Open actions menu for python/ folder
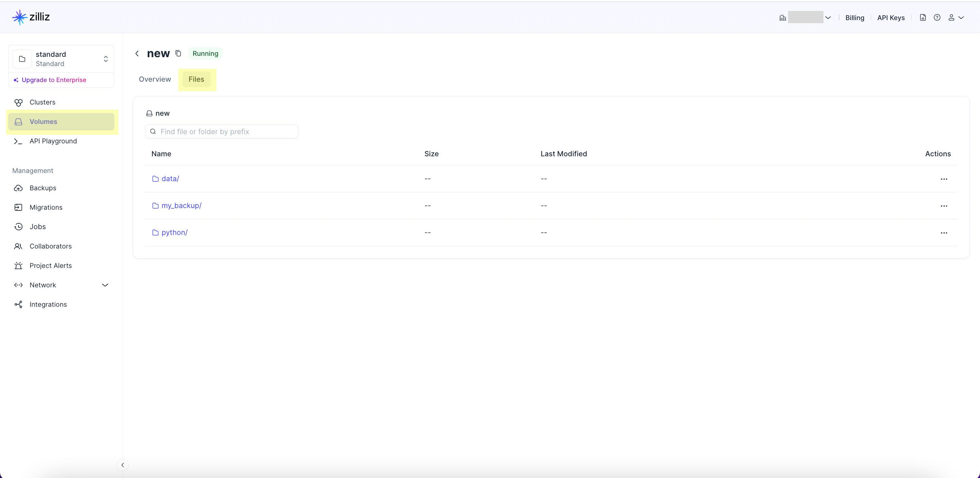The image size is (980, 478). (x=944, y=233)
